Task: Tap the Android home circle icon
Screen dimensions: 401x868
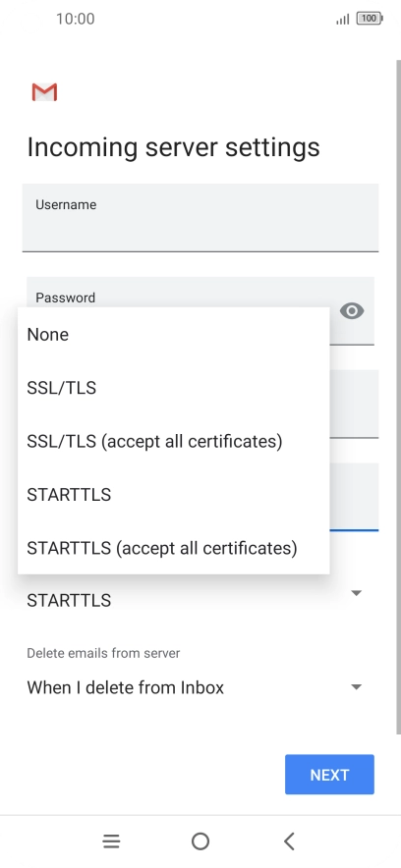Action: (x=200, y=841)
